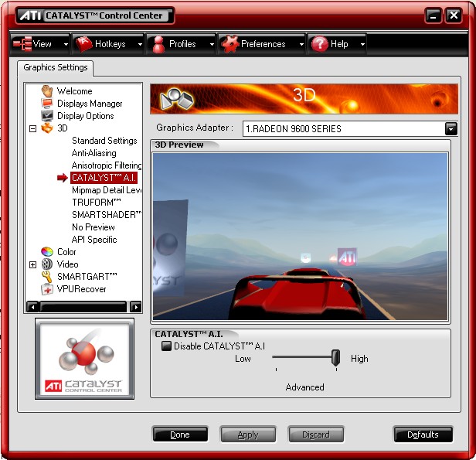The width and height of the screenshot is (476, 460).
Task: Click the VPURecover first-aid icon
Action: point(47,289)
